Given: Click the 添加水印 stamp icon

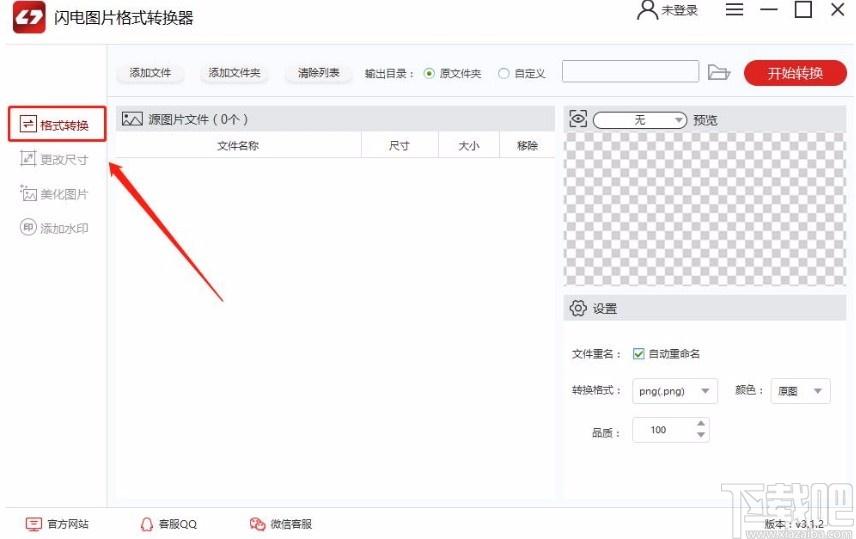Looking at the screenshot, I should [28, 227].
